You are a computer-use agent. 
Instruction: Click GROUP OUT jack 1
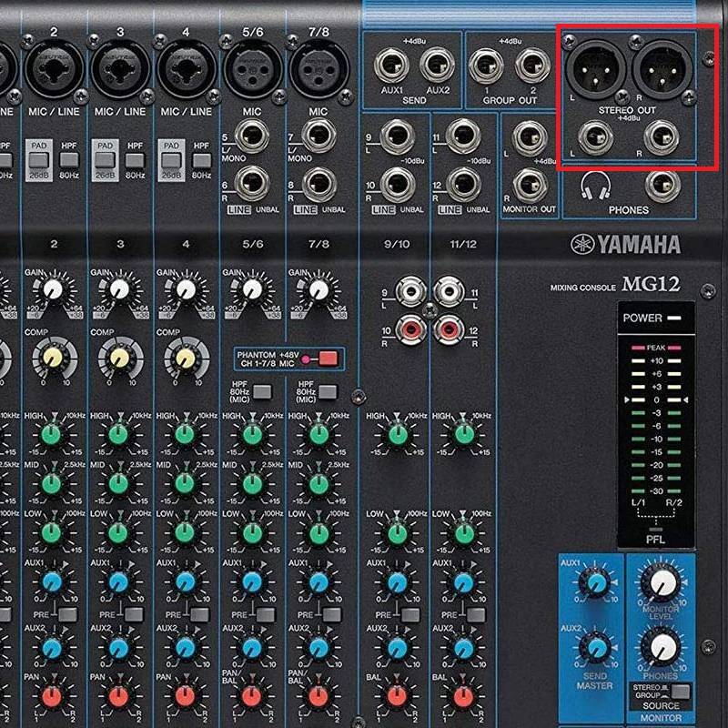[486, 65]
